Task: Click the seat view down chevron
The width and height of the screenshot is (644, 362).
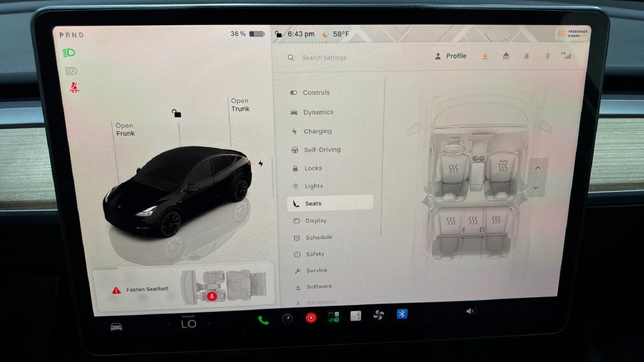Action: click(x=536, y=187)
